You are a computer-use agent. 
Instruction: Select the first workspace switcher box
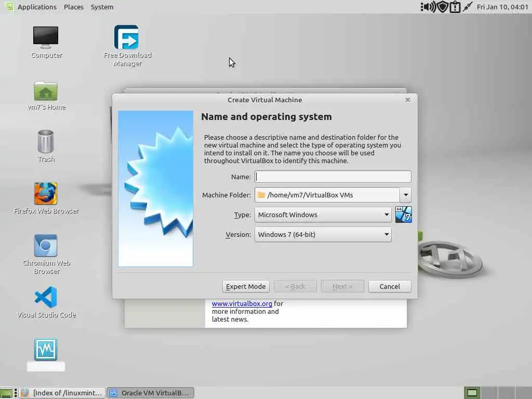pos(472,393)
